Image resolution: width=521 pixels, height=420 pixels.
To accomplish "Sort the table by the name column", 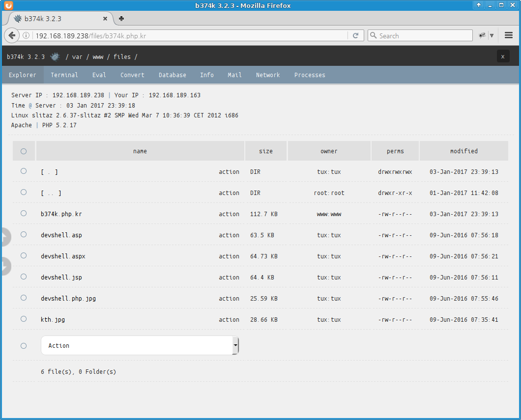I will point(140,151).
